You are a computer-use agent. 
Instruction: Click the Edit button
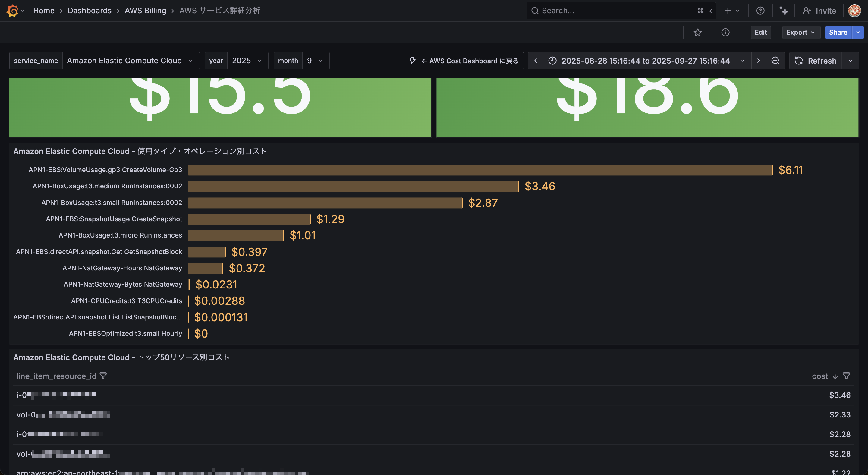[x=760, y=32]
